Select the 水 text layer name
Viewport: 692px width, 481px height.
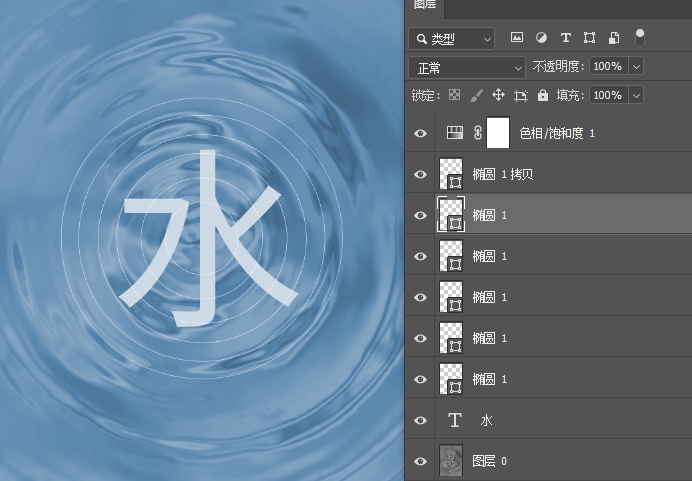[x=486, y=420]
